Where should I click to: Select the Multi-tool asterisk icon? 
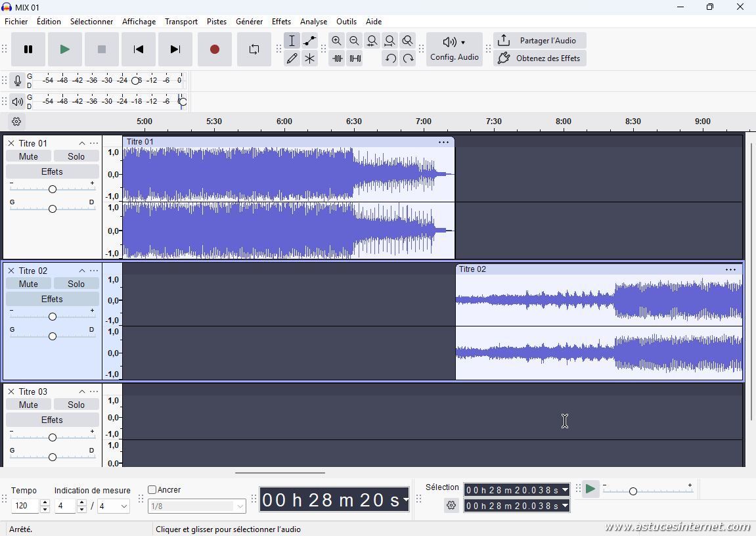(x=309, y=58)
